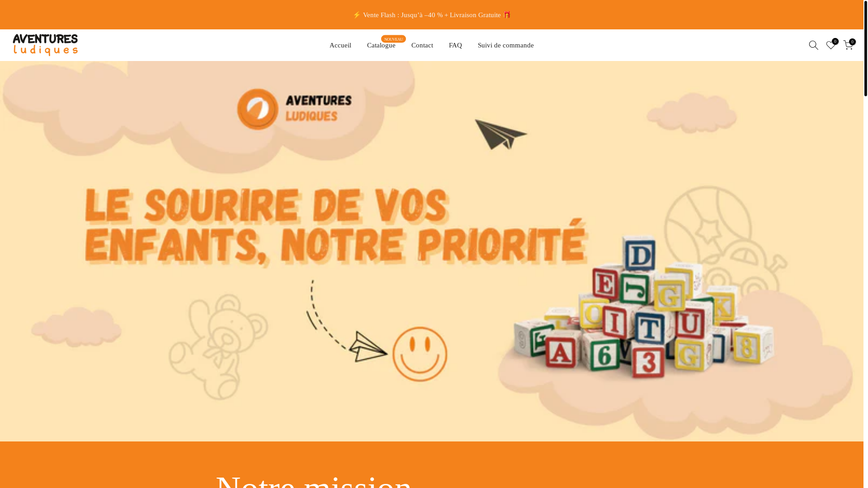Open the Catalogue menu item
This screenshot has width=868, height=488.
pos(381,45)
